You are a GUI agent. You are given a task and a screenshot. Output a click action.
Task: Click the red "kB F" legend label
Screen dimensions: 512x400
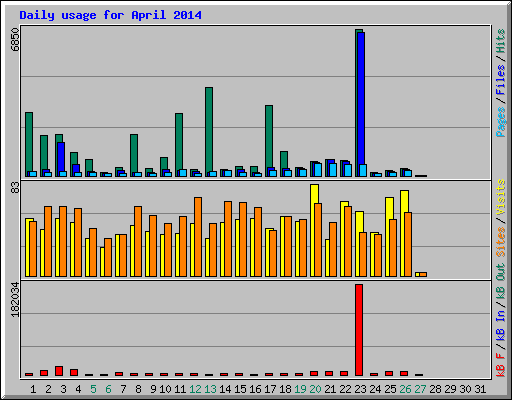click(501, 364)
